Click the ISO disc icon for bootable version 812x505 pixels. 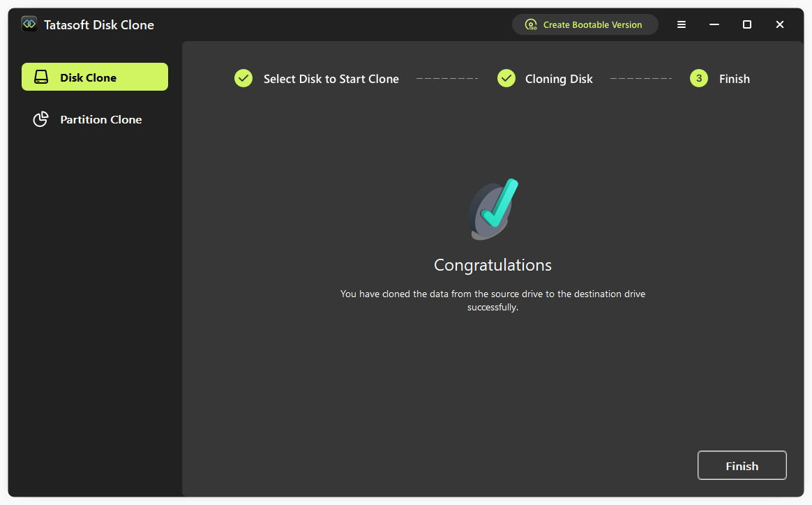pos(531,24)
